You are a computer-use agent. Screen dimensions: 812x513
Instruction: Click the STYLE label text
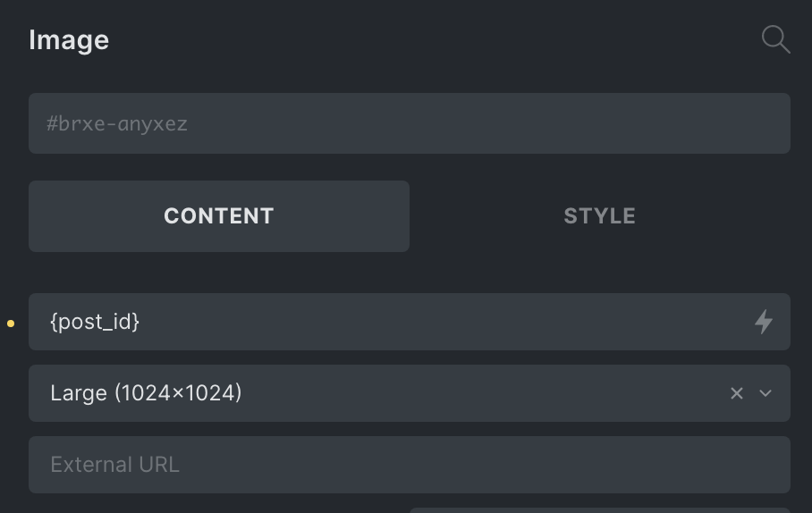pyautogui.click(x=600, y=216)
